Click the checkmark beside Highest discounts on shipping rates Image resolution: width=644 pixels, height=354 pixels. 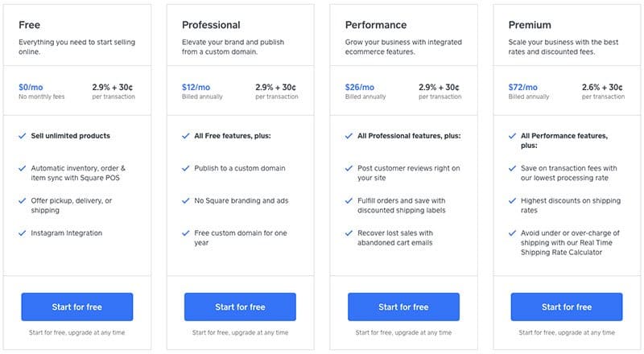tap(512, 201)
